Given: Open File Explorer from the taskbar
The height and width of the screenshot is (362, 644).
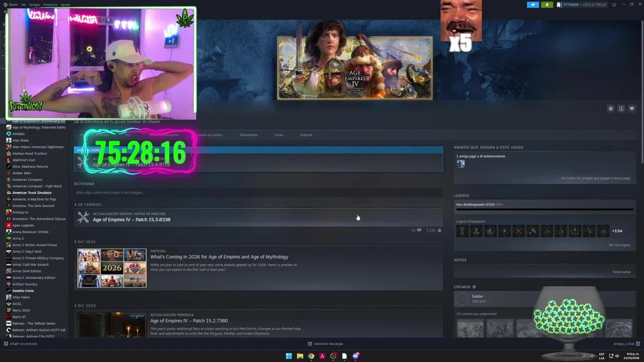Looking at the screenshot, I should 300,356.
